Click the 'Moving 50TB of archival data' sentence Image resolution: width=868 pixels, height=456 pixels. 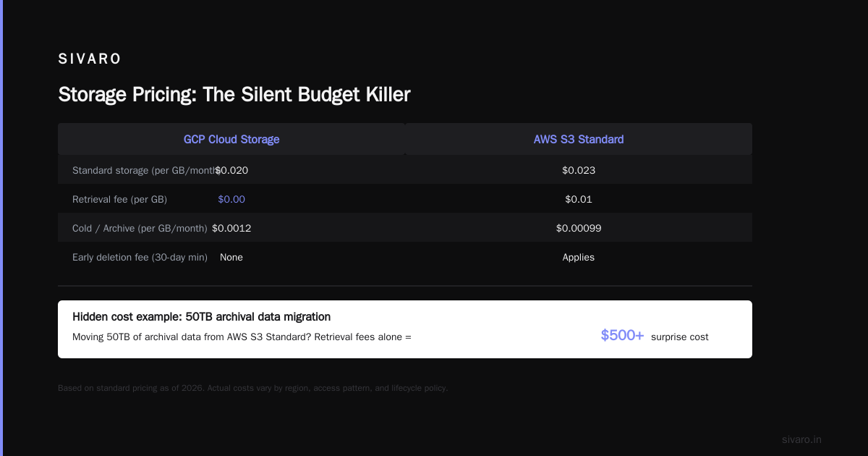point(242,337)
